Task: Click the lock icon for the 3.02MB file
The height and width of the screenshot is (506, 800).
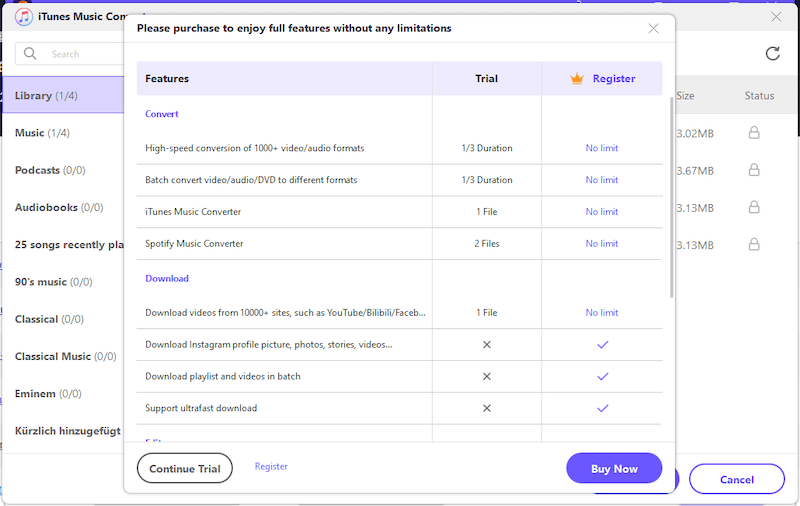Action: pos(754,132)
